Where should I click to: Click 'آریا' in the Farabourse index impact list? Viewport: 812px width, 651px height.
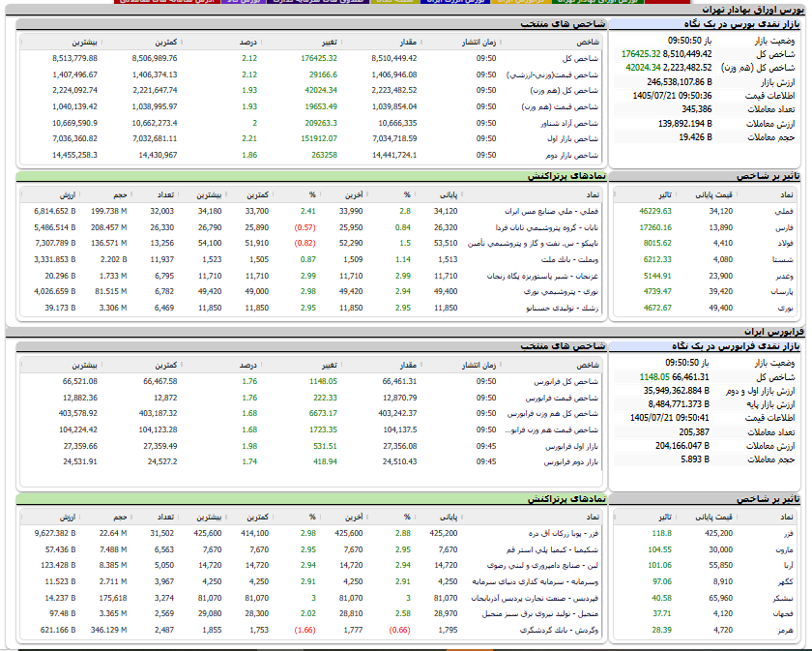coord(787,565)
